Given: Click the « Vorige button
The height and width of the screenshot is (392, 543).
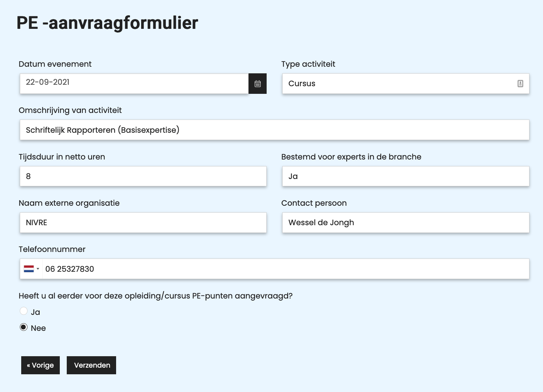Looking at the screenshot, I should coord(40,365).
